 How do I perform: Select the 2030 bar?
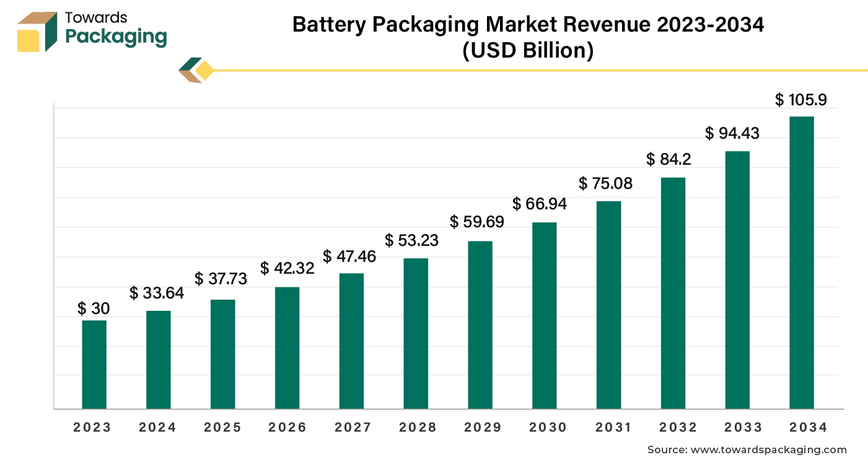pyautogui.click(x=545, y=316)
